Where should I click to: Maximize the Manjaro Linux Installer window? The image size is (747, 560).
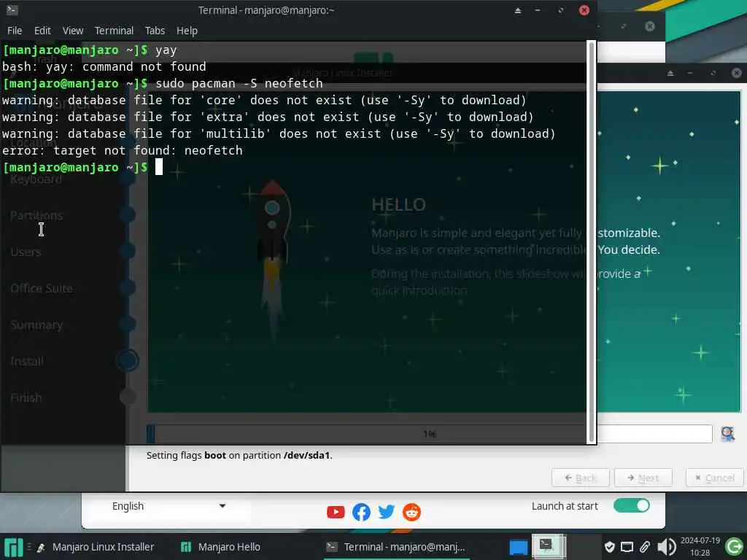coord(713,73)
